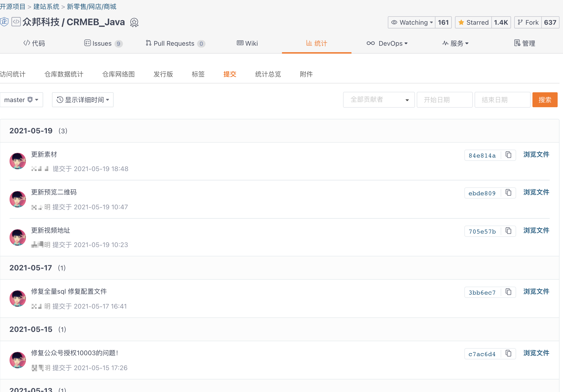This screenshot has width=563, height=392.
Task: Click author avatar for 修复公众号授权10003 commit
Action: click(x=18, y=360)
